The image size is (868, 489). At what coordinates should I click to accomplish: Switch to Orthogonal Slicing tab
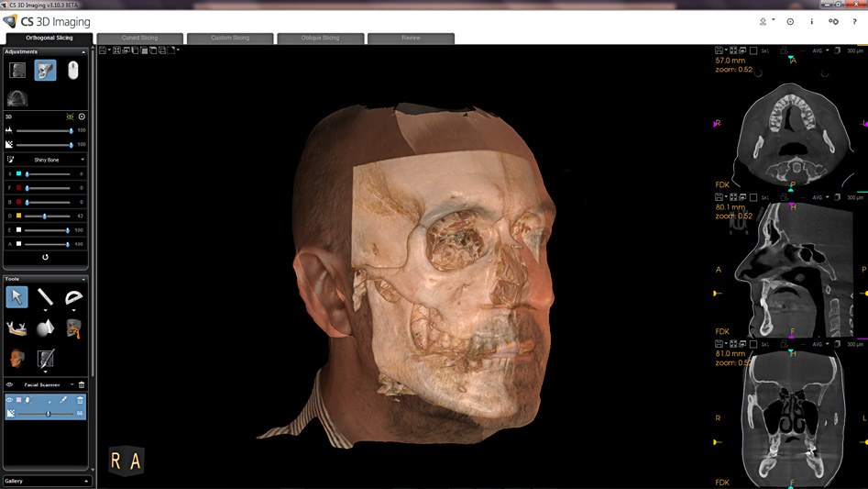(49, 39)
